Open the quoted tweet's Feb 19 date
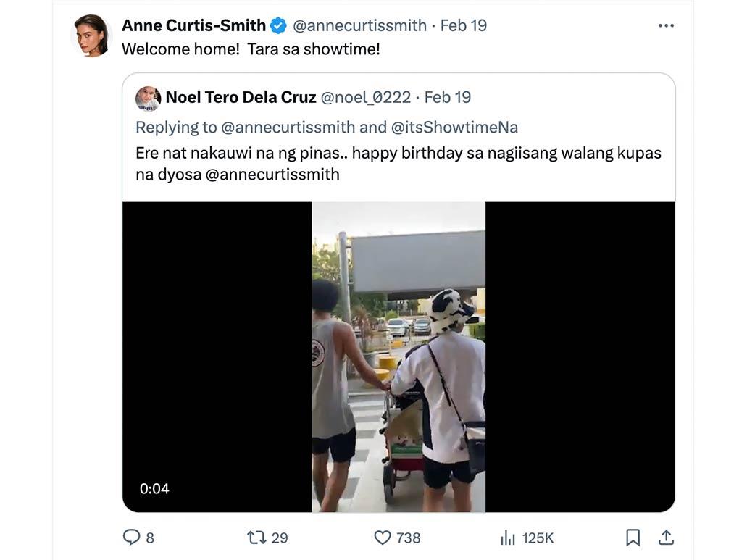 tap(448, 98)
